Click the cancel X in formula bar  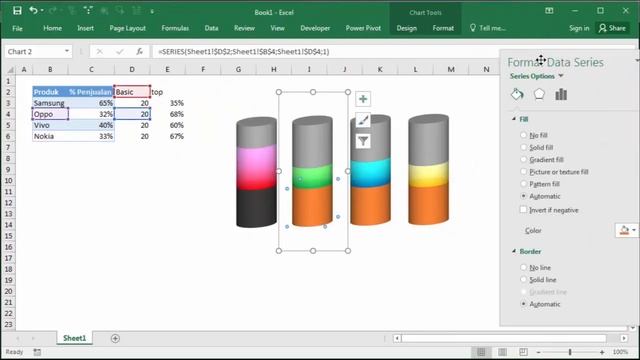pyautogui.click(x=100, y=51)
